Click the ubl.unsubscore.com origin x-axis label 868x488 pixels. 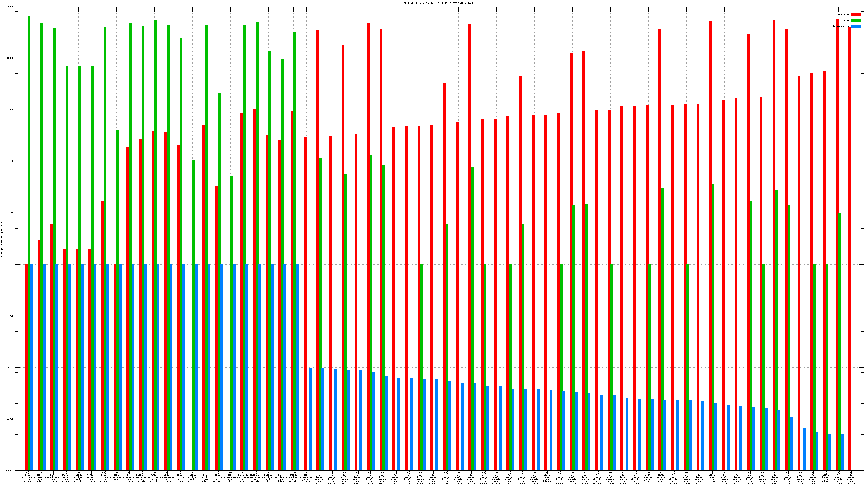(167, 477)
